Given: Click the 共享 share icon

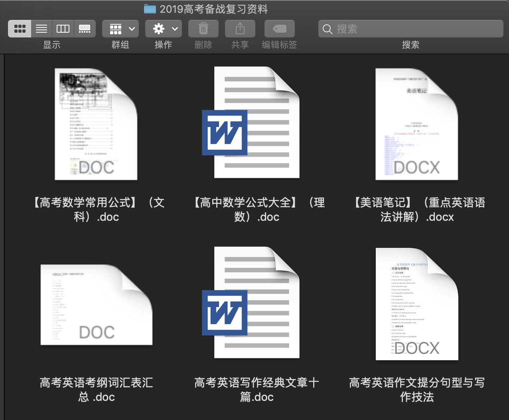Looking at the screenshot, I should (x=240, y=28).
